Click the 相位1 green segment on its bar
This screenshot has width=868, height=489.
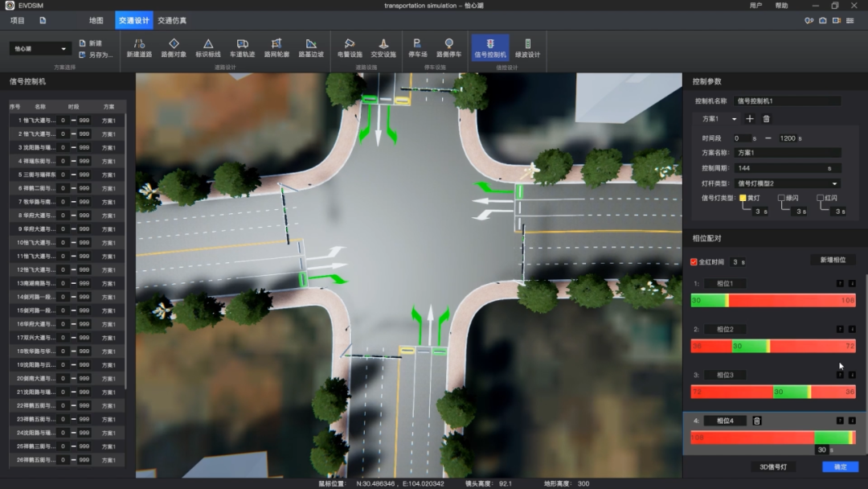[708, 300]
